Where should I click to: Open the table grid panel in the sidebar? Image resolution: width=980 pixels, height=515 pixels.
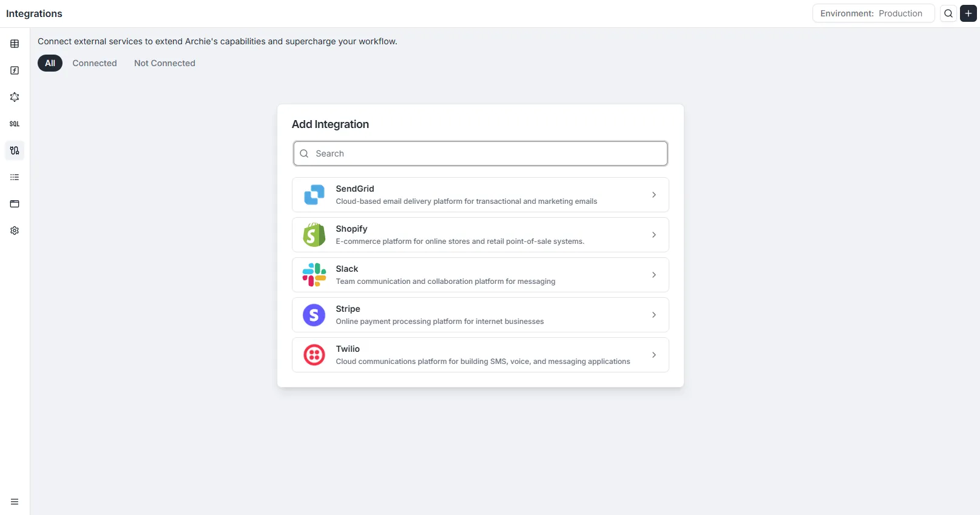[14, 44]
